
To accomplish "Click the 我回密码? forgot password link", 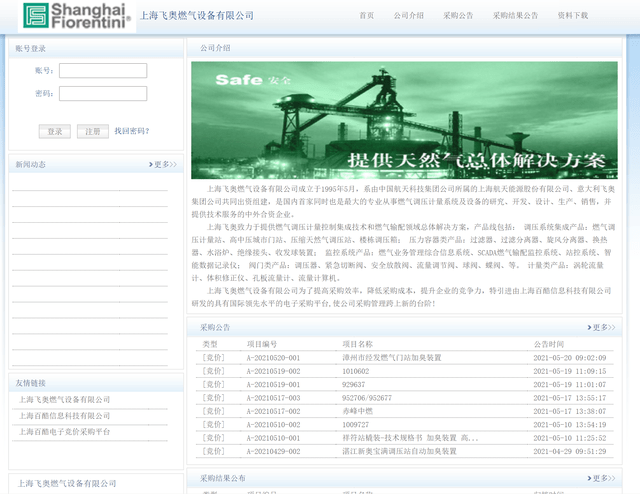I will [x=131, y=131].
